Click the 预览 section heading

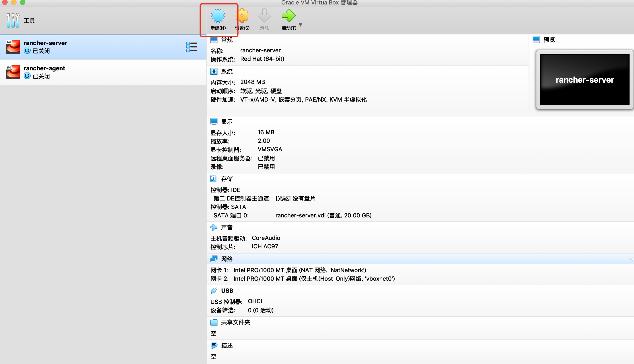[x=549, y=40]
